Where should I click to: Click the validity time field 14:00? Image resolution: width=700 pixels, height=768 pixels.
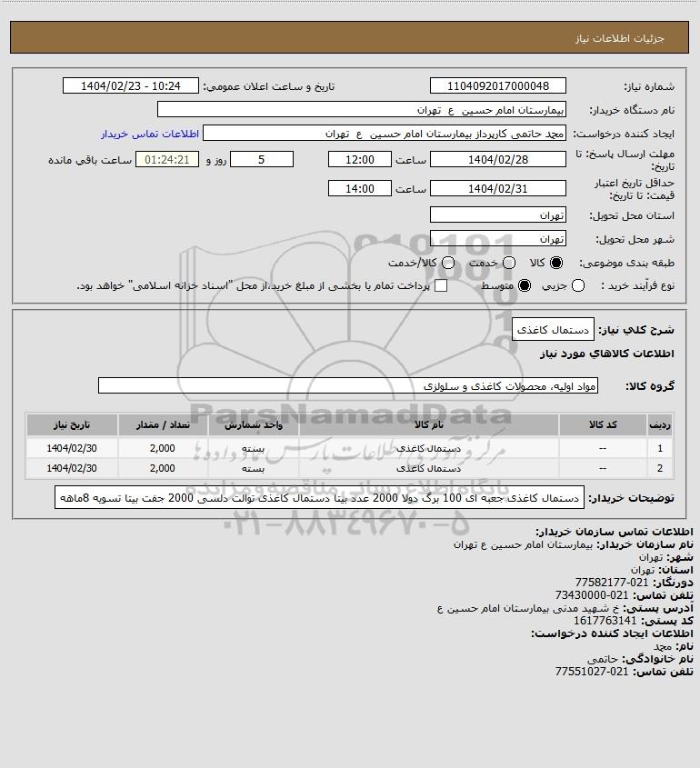[x=360, y=188]
